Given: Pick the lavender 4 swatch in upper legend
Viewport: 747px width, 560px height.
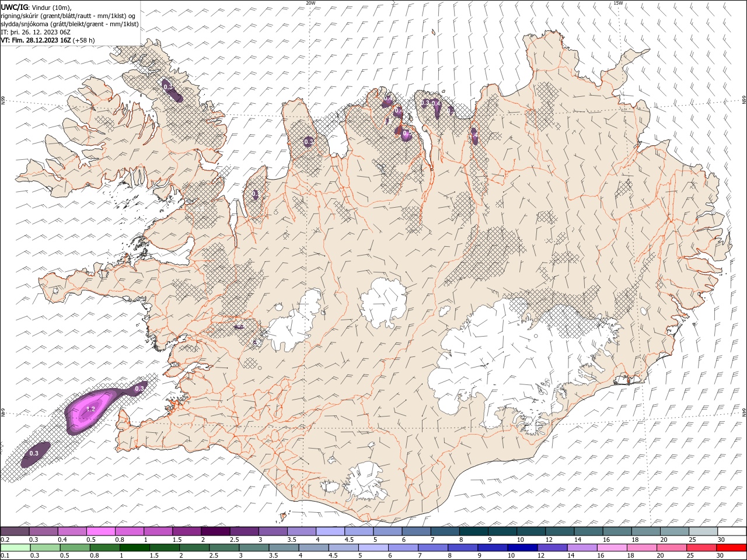Looking at the screenshot, I should click(330, 531).
